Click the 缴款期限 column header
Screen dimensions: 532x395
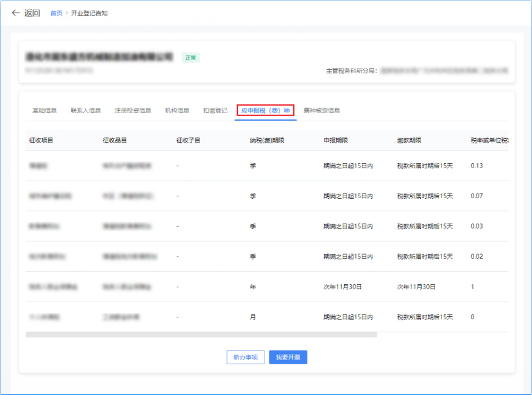click(409, 140)
